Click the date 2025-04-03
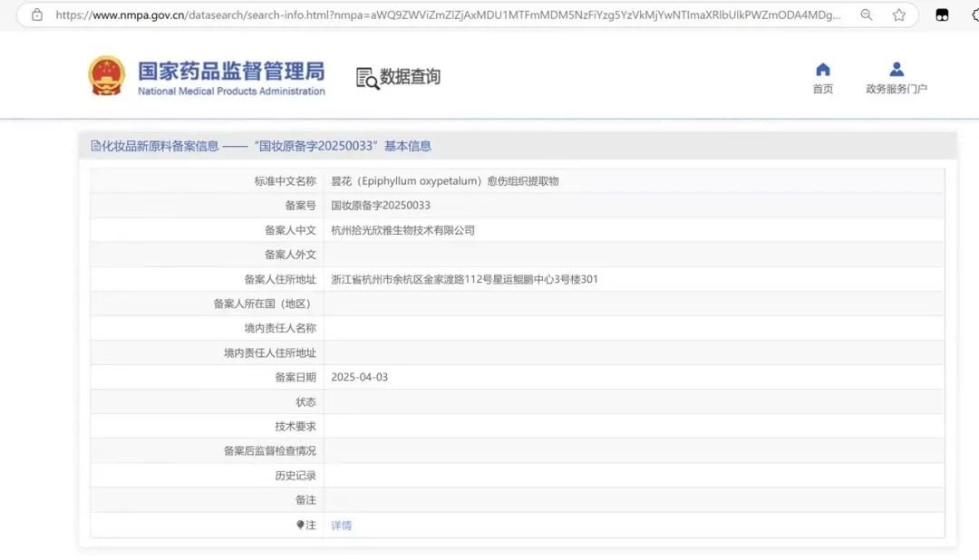Viewport: 979px width, 560px height. (360, 377)
